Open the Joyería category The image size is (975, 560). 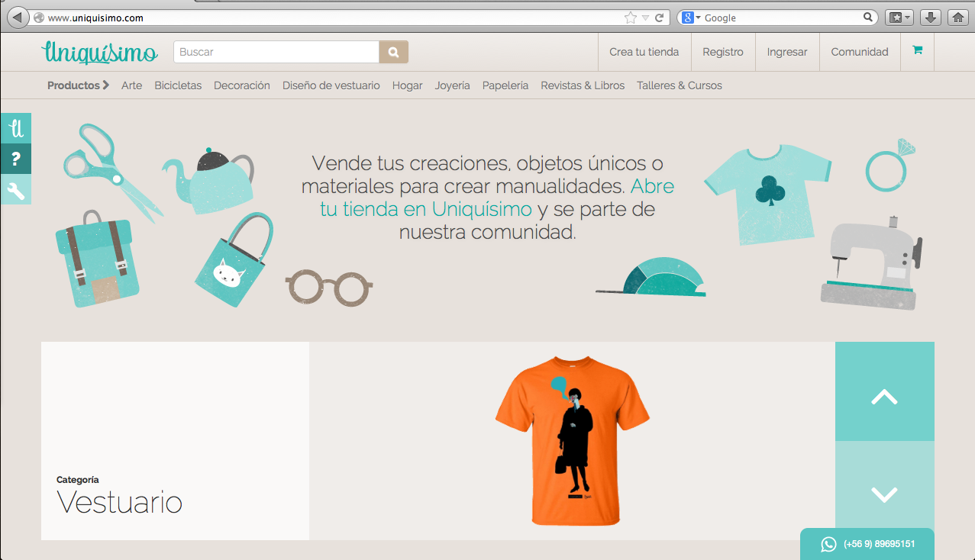pyautogui.click(x=452, y=85)
